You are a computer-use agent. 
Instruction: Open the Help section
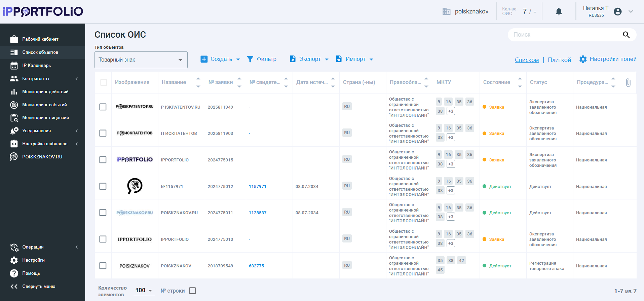[31, 273]
